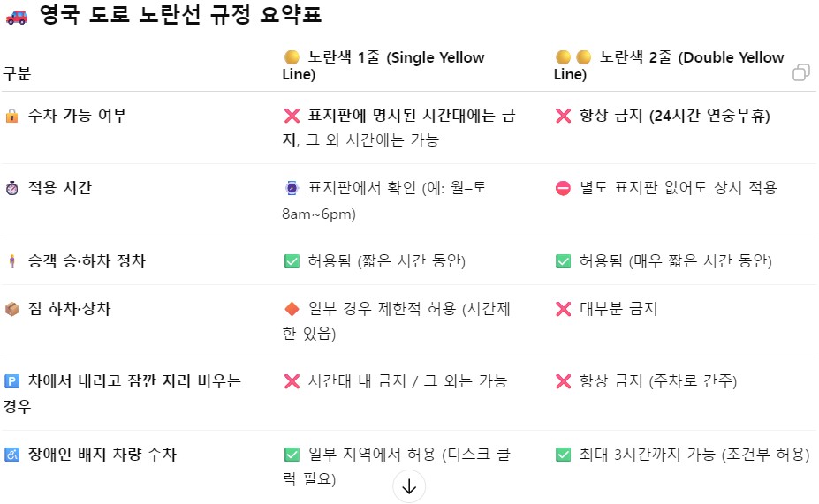
Task: Click the copy table icon
Action: pyautogui.click(x=800, y=72)
